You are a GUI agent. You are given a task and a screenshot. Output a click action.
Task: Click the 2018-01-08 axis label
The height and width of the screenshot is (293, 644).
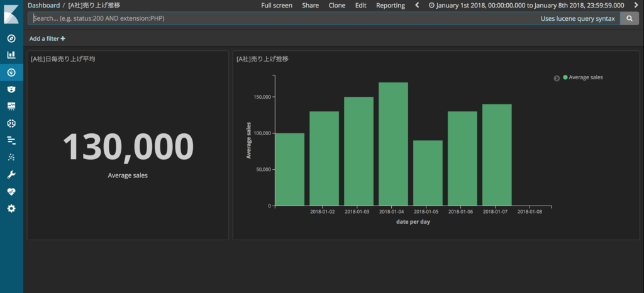coord(530,212)
